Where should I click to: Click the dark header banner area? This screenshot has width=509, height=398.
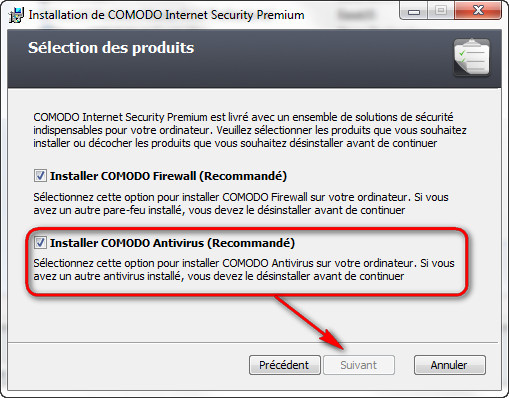[254, 59]
